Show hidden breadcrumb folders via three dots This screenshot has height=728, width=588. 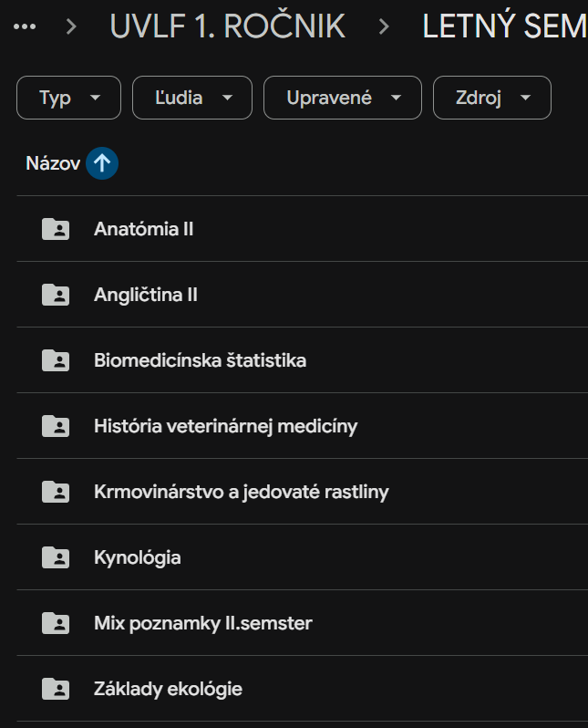pyautogui.click(x=26, y=26)
